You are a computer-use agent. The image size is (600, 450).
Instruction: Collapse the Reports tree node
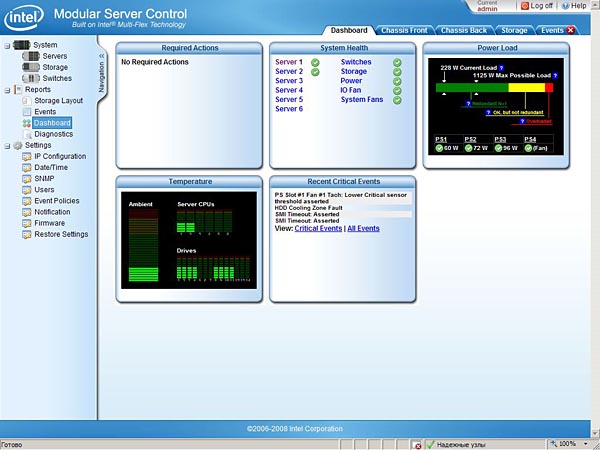pos(7,90)
